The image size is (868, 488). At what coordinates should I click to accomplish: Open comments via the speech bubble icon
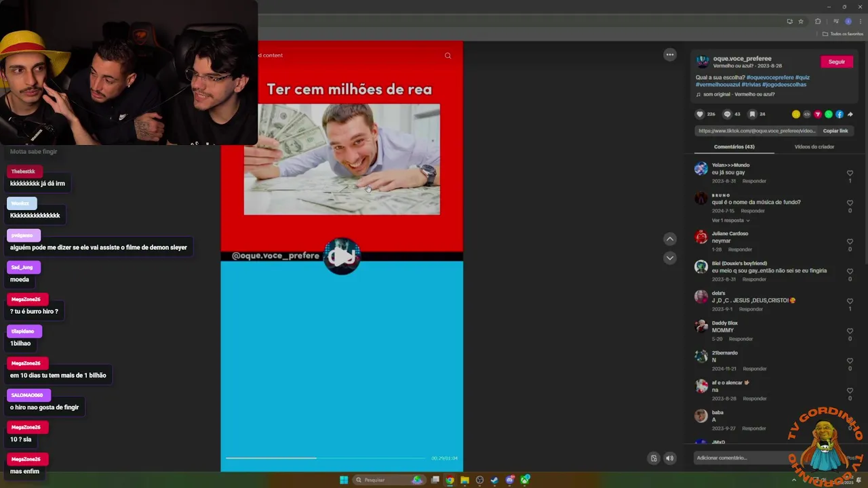[727, 114]
